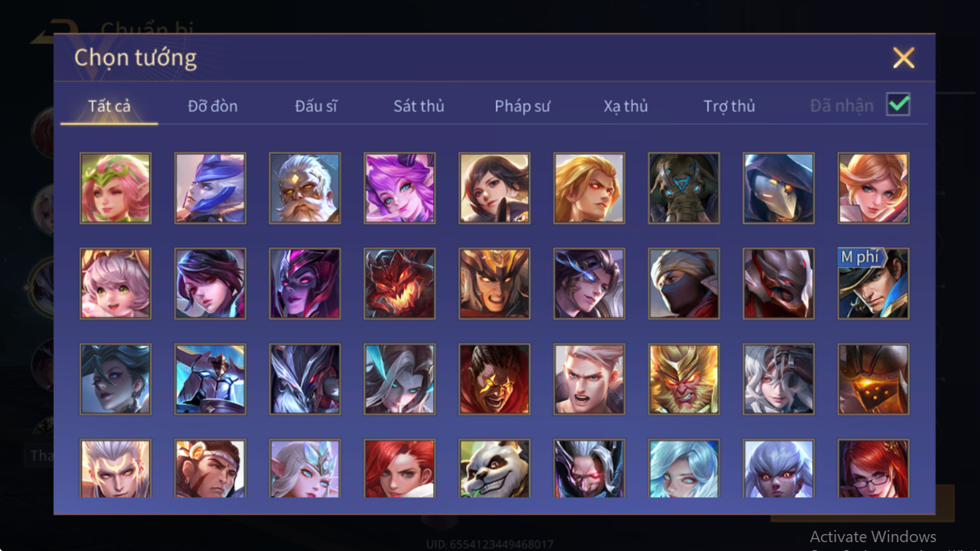
Task: Pick the pink-haired elf with leaf crown
Action: [x=115, y=188]
